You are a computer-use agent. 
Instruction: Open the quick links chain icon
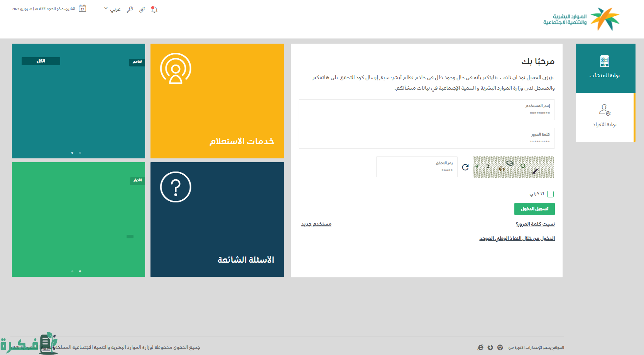click(x=142, y=10)
